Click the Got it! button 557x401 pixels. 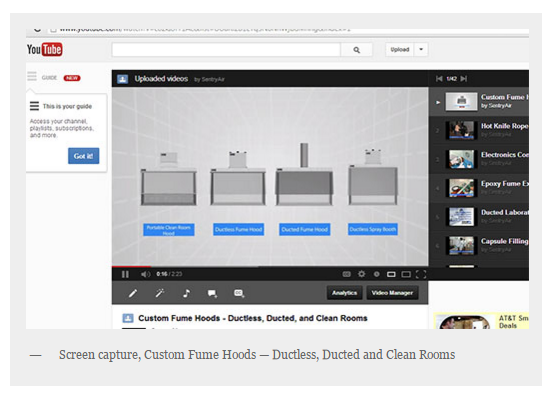point(83,156)
